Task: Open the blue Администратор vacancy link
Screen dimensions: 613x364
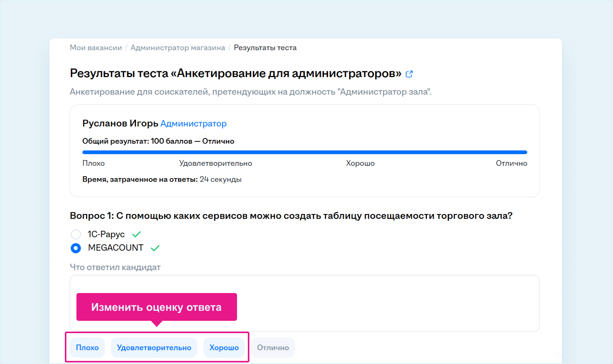Action: tap(193, 123)
